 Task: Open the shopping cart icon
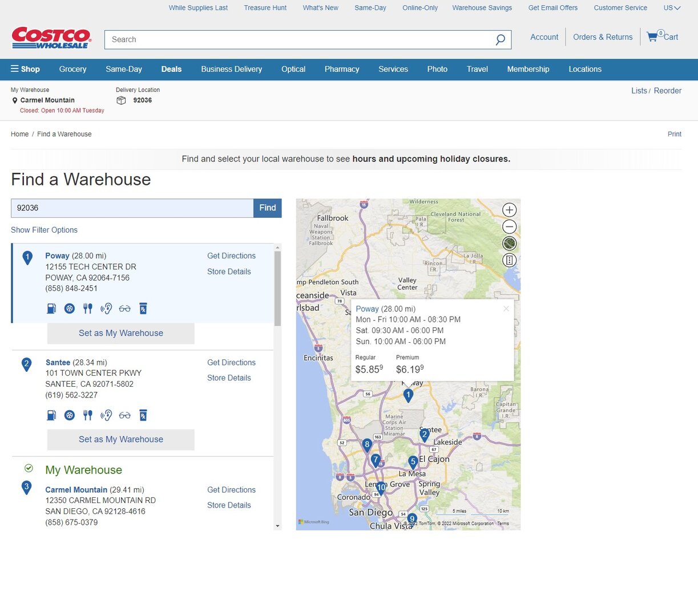tap(652, 37)
